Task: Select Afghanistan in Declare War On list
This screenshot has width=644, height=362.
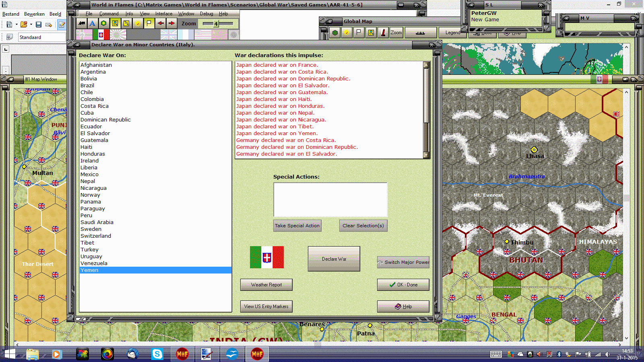Action: tap(155, 65)
